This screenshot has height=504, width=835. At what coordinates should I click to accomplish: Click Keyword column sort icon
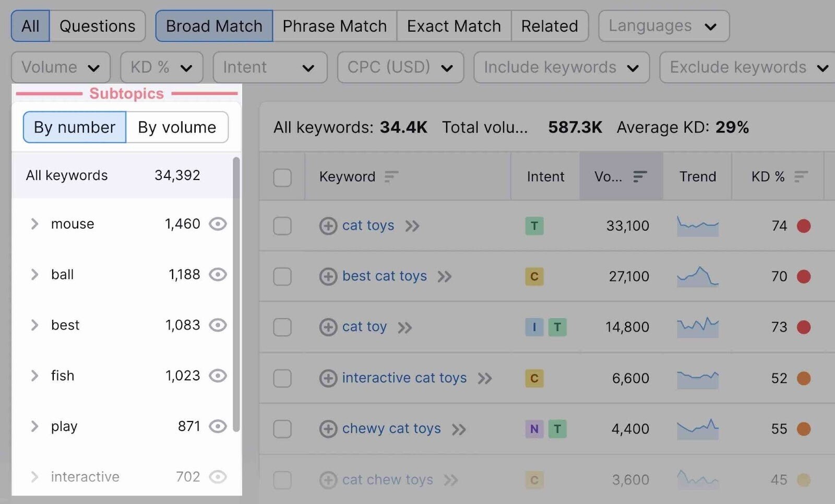pos(391,177)
